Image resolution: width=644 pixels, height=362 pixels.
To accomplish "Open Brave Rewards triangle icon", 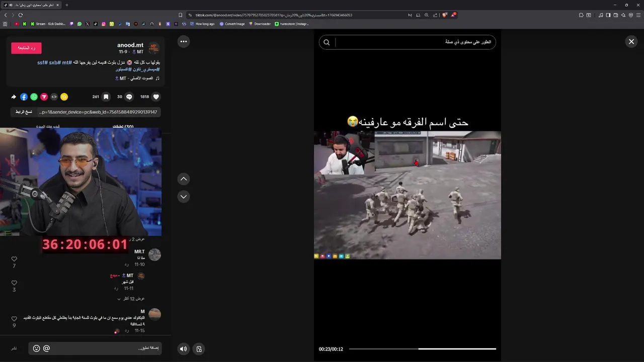I will coord(453,15).
